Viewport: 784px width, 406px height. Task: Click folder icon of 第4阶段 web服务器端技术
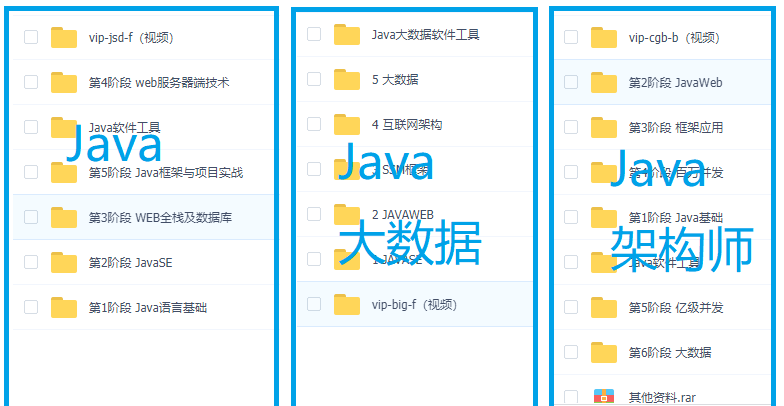coord(64,82)
